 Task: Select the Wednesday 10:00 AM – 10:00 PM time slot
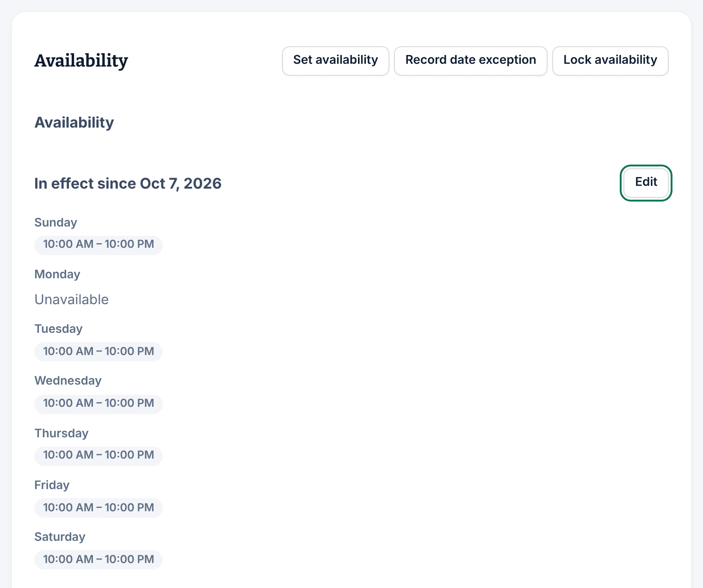pos(99,404)
